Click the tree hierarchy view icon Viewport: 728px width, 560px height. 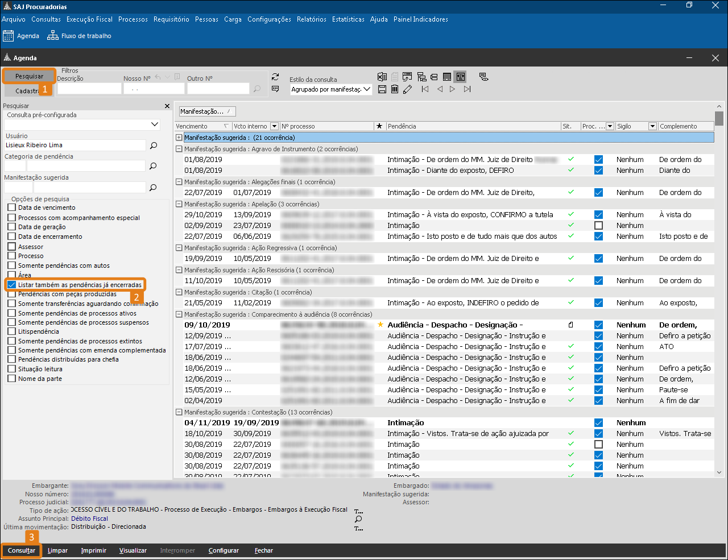(421, 77)
